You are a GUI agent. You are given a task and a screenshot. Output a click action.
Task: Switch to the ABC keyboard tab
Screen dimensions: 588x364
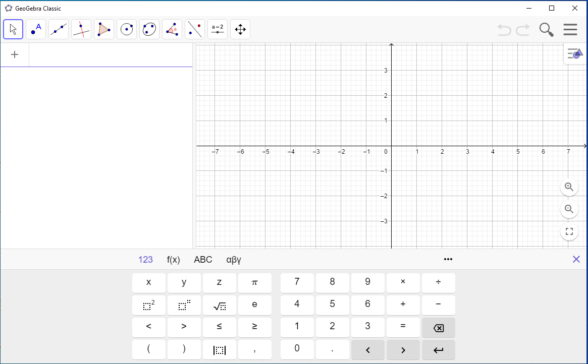(203, 260)
